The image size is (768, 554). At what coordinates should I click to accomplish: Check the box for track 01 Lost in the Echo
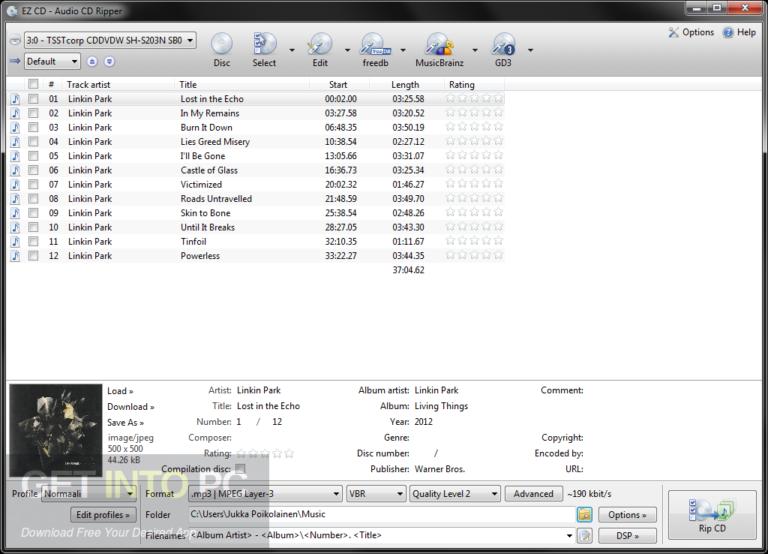pyautogui.click(x=33, y=99)
